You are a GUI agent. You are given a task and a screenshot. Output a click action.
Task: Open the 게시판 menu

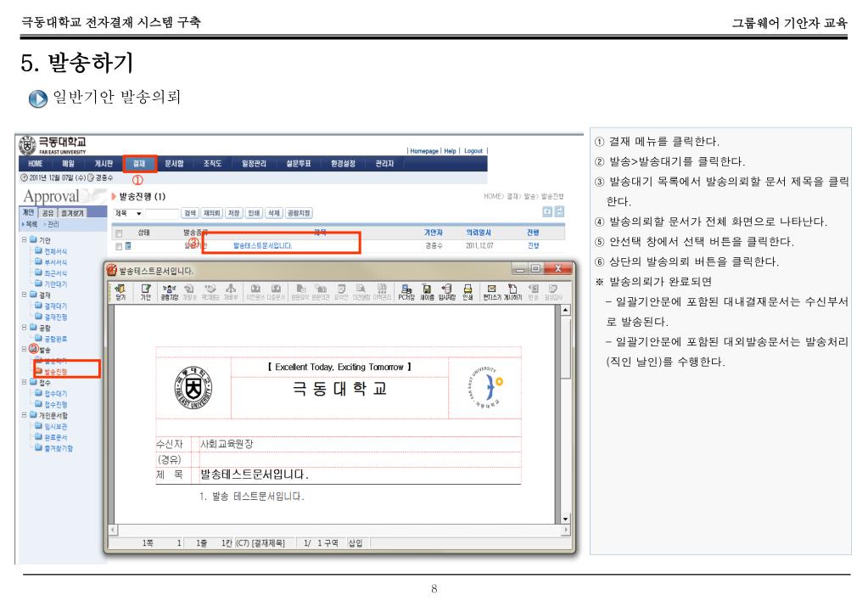pyautogui.click(x=104, y=163)
